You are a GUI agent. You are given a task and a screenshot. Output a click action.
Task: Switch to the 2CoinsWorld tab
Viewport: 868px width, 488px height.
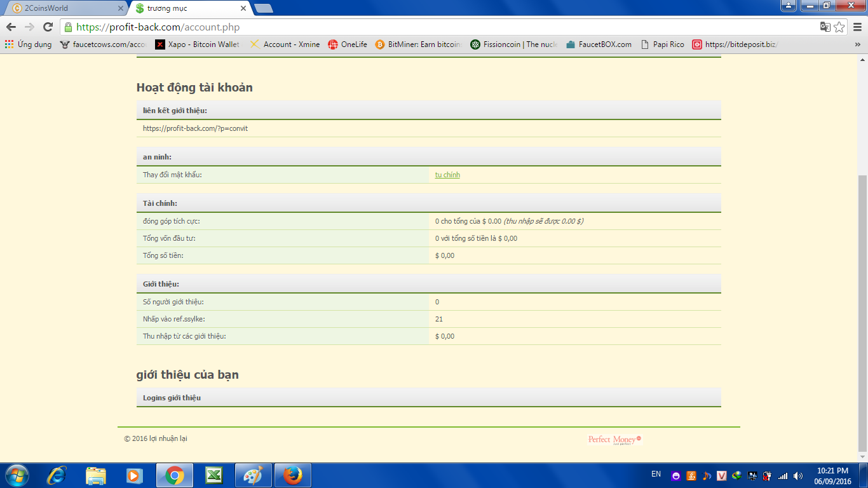pyautogui.click(x=67, y=8)
